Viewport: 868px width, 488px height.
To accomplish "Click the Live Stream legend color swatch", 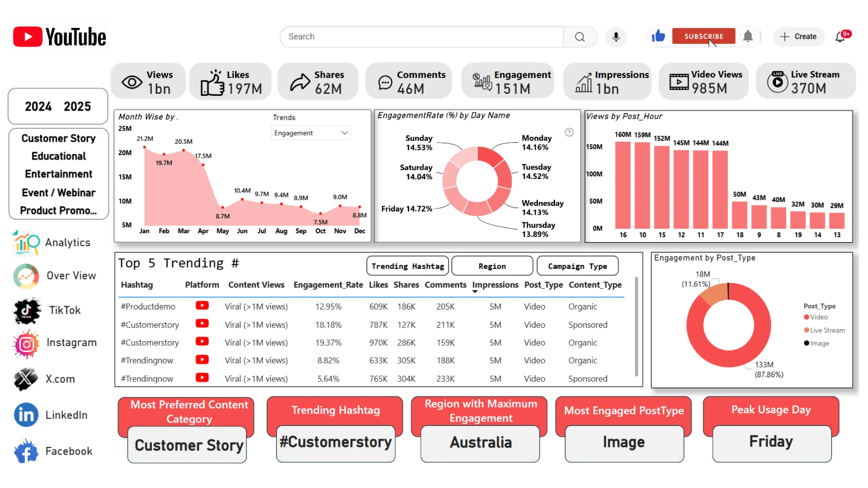I will pos(807,330).
